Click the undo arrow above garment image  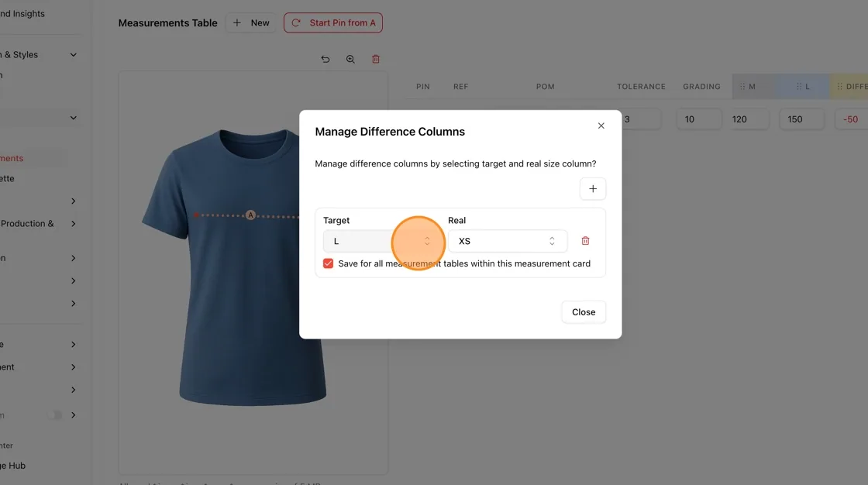tap(325, 59)
